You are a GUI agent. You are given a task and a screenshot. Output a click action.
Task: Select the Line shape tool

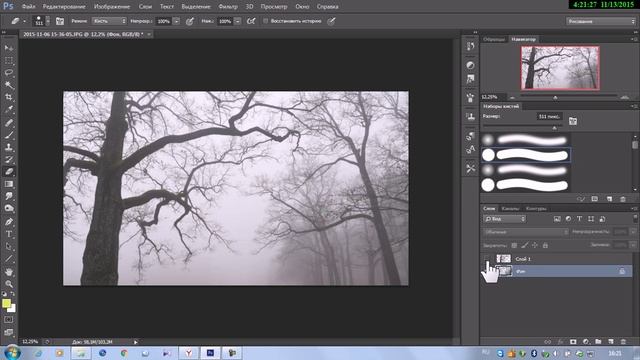pyautogui.click(x=9, y=259)
